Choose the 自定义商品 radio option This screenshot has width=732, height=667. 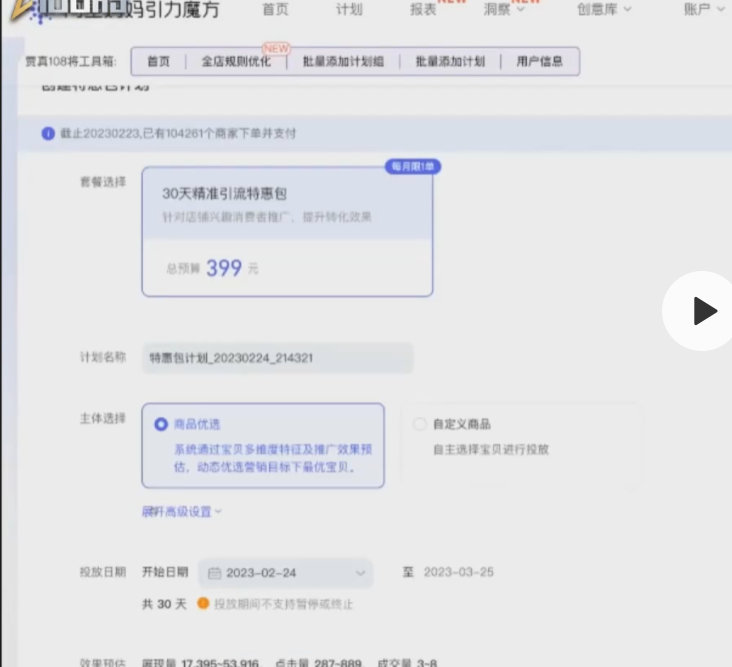(x=420, y=424)
